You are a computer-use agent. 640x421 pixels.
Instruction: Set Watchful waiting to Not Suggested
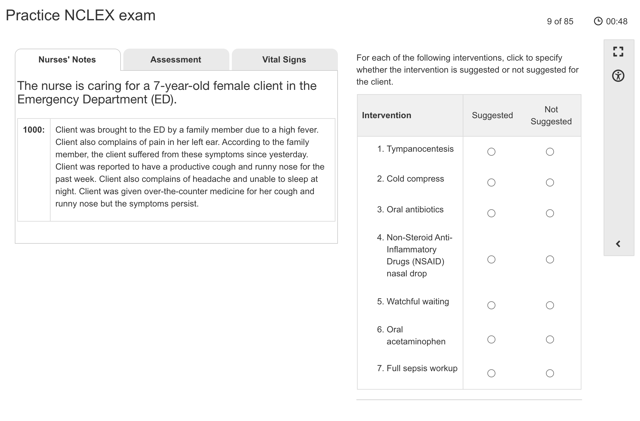pyautogui.click(x=550, y=305)
